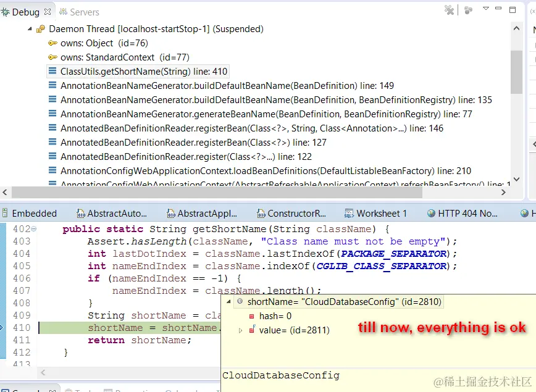Collapse the Daemon Thread tree node
536x392 pixels.
(x=30, y=29)
